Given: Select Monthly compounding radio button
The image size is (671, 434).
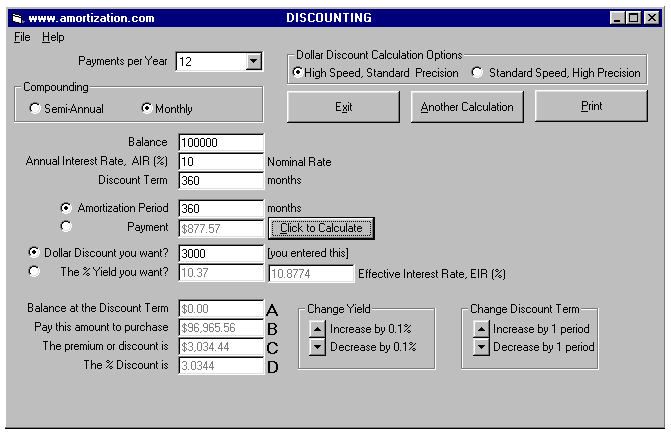Looking at the screenshot, I should coord(147,109).
